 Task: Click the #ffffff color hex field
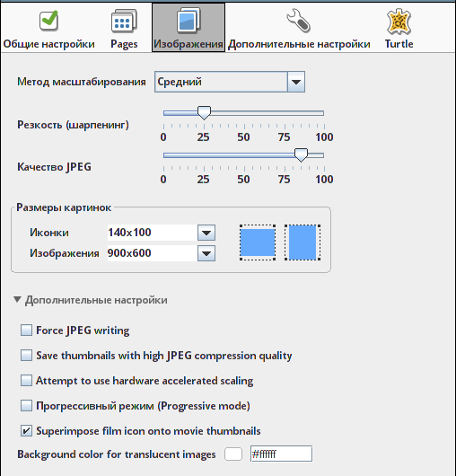tap(281, 454)
